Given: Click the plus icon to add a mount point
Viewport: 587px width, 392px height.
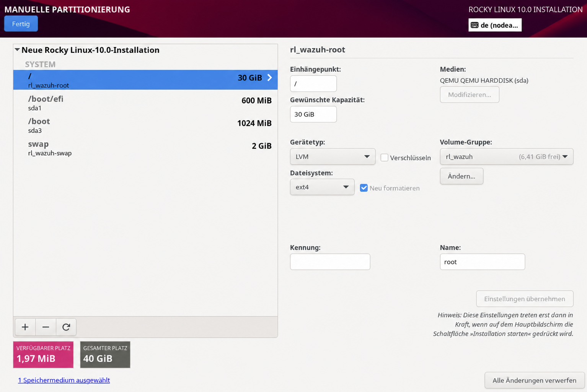Looking at the screenshot, I should click(x=25, y=327).
